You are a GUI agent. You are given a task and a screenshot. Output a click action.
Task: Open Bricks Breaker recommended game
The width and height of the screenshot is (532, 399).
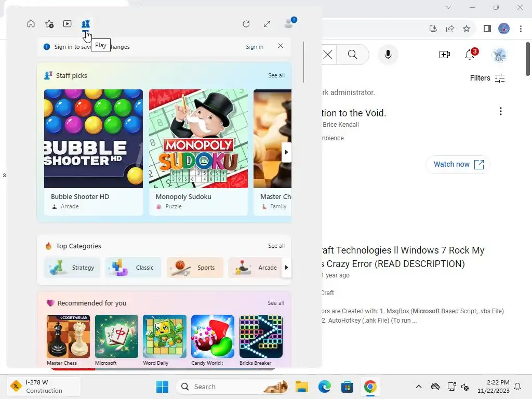click(x=261, y=340)
